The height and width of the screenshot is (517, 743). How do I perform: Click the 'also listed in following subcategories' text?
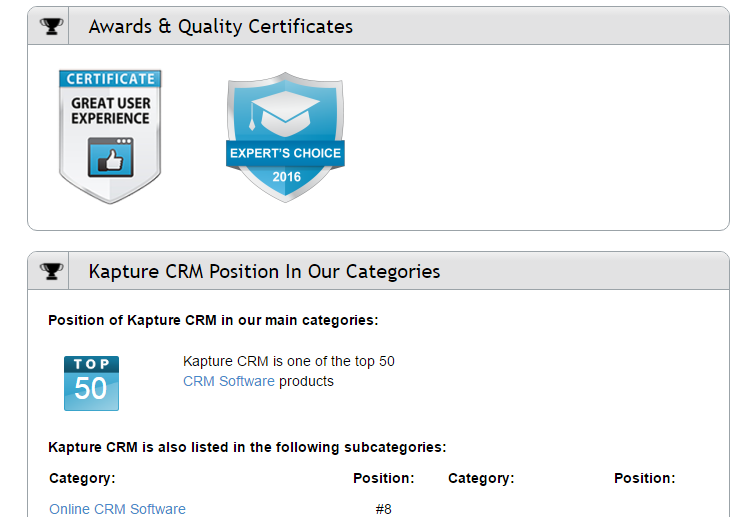pos(247,447)
